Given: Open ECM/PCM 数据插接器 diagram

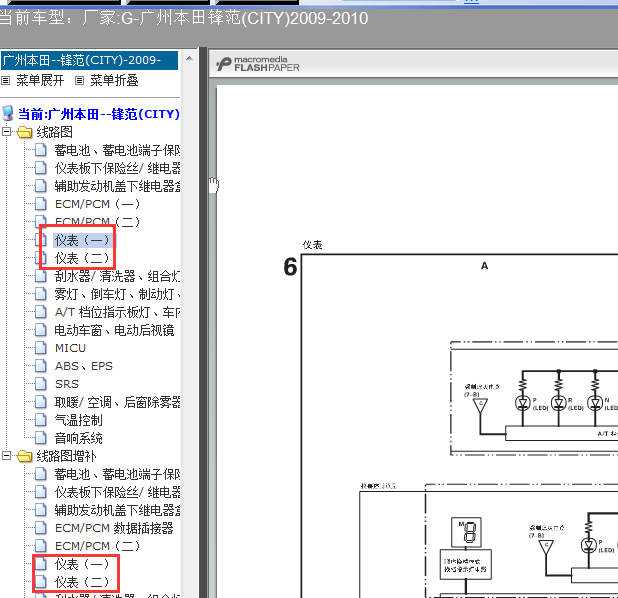Looking at the screenshot, I should [x=114, y=528].
